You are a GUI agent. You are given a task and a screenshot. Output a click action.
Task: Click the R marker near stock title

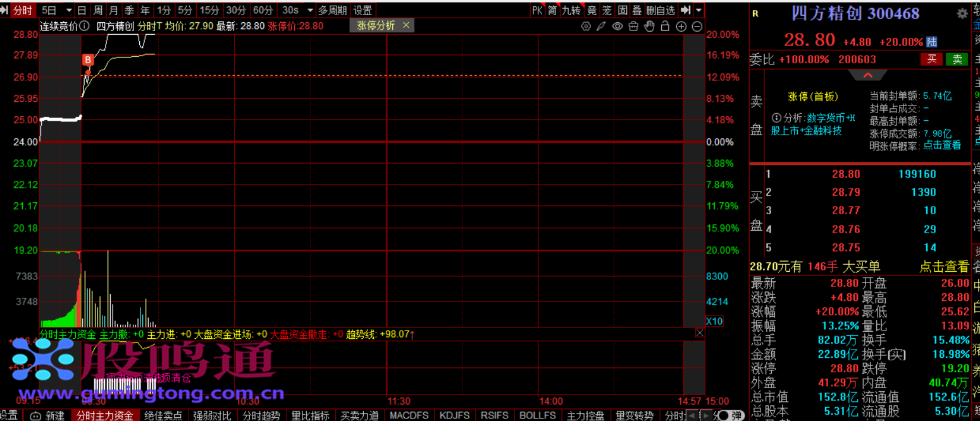[756, 13]
